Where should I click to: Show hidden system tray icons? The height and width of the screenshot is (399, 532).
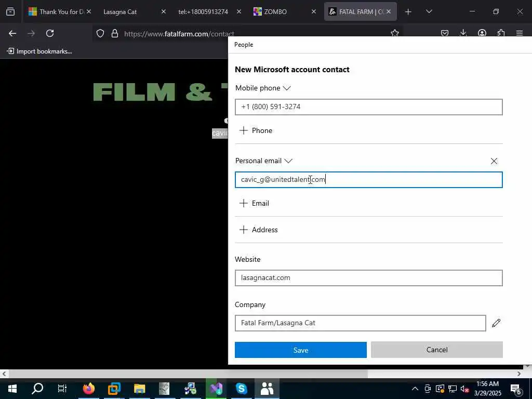click(415, 389)
